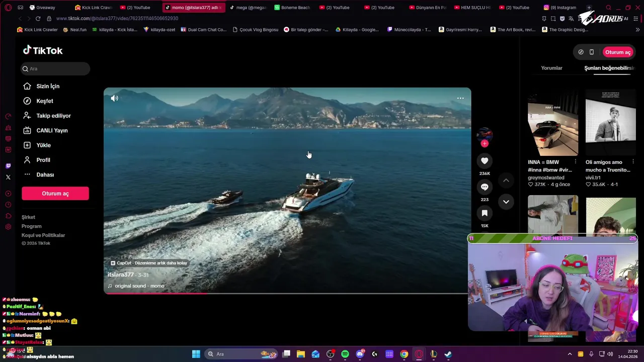Open the 'vivii.tr1' profile link
The height and width of the screenshot is (362, 644).
593,177
